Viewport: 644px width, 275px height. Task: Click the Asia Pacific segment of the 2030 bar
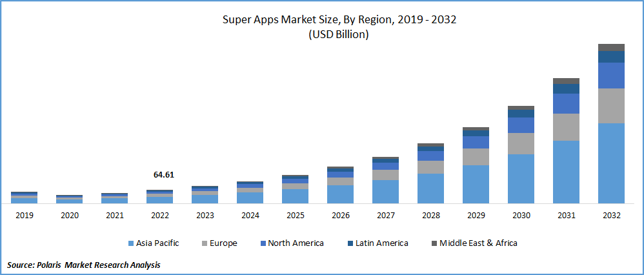tap(521, 179)
